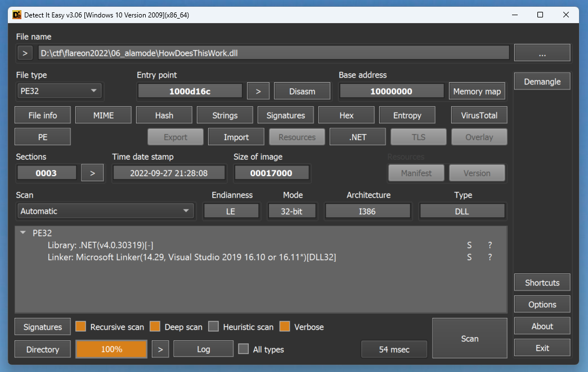The image size is (588, 372).
Task: Open the Memory map
Action: [476, 91]
